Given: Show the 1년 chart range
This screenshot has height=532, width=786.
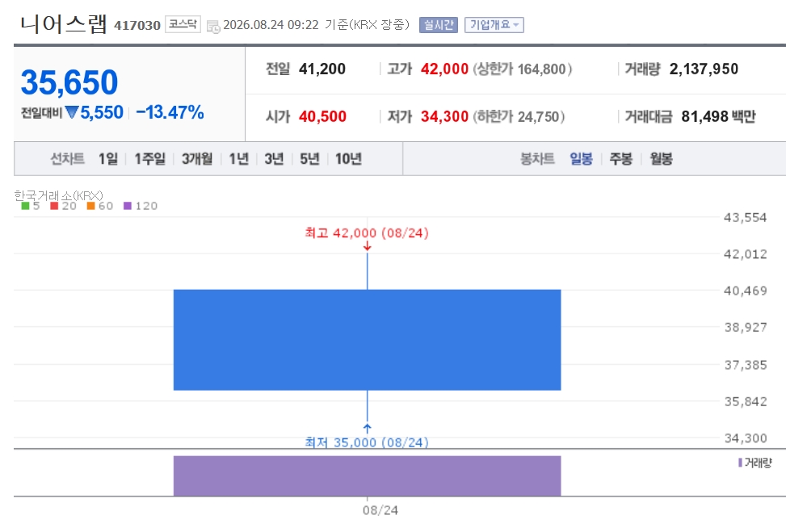Looking at the screenshot, I should pyautogui.click(x=238, y=159).
